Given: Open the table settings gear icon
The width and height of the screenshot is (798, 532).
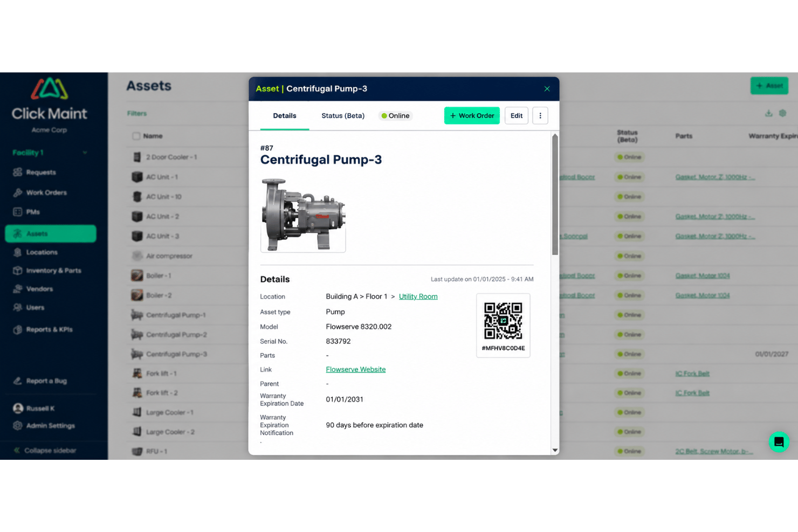Looking at the screenshot, I should tap(783, 113).
